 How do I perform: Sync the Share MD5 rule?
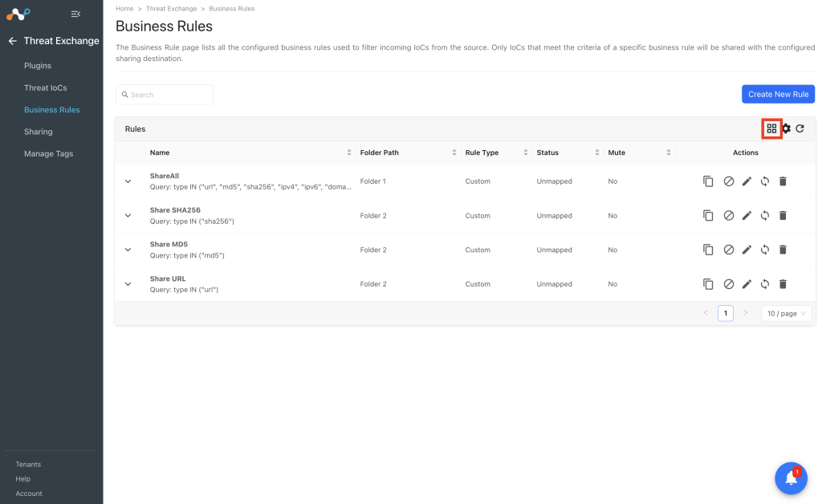(x=765, y=250)
